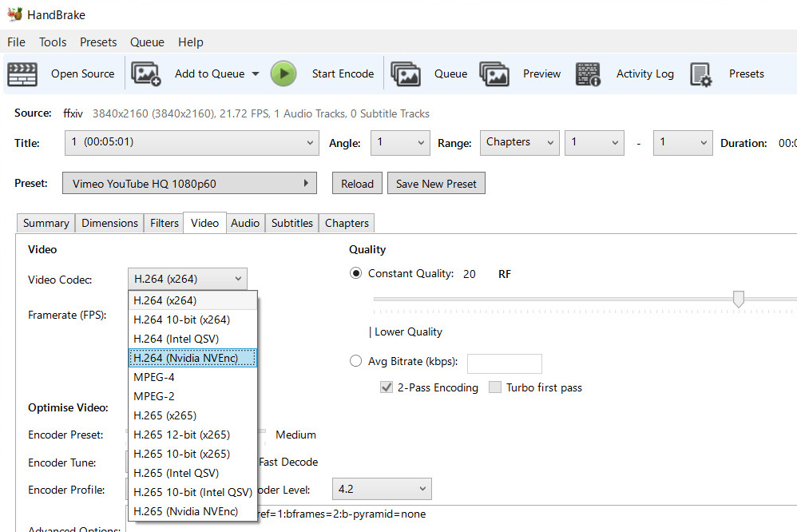Click the Start Encode label

tap(343, 73)
